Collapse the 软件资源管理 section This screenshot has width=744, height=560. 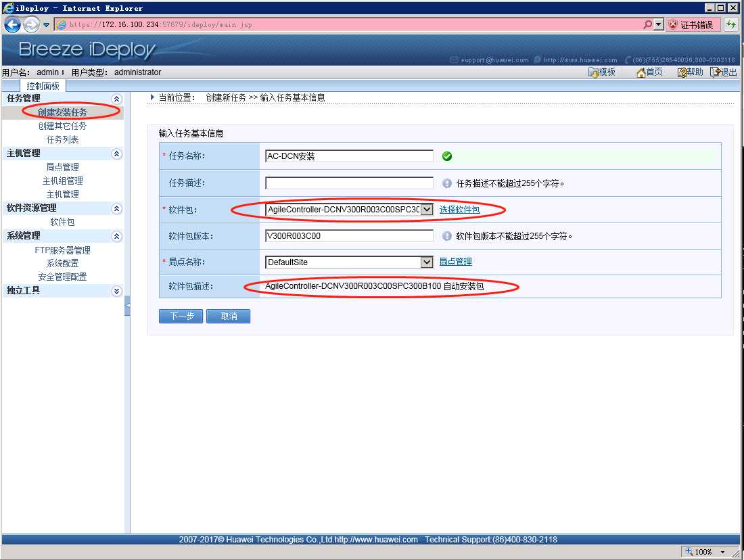[116, 209]
